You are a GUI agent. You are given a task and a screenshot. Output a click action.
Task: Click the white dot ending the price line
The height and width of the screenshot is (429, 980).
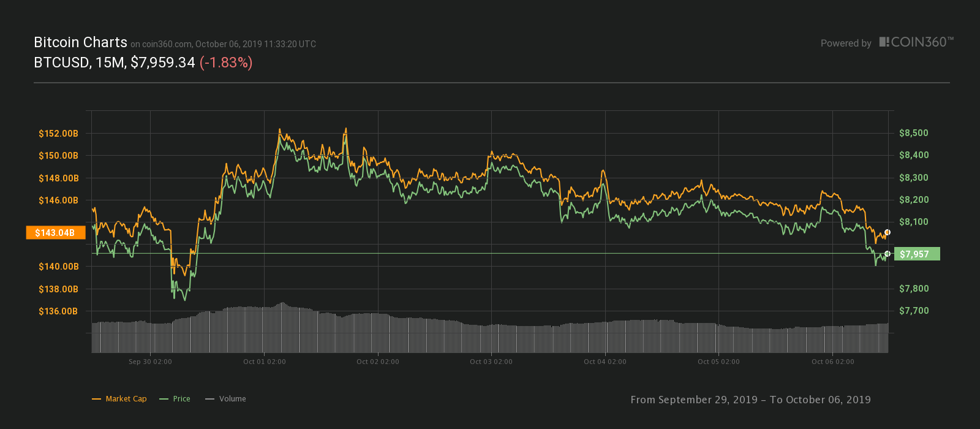pos(888,254)
